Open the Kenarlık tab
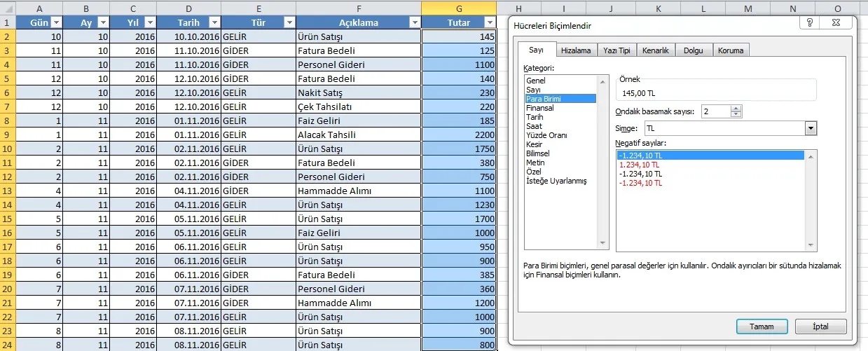 [x=656, y=50]
